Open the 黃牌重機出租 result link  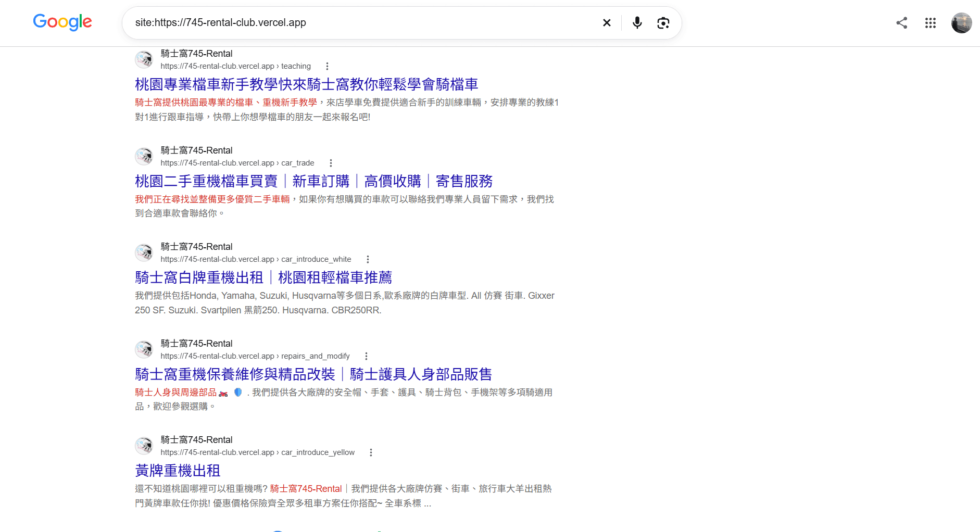tap(178, 471)
